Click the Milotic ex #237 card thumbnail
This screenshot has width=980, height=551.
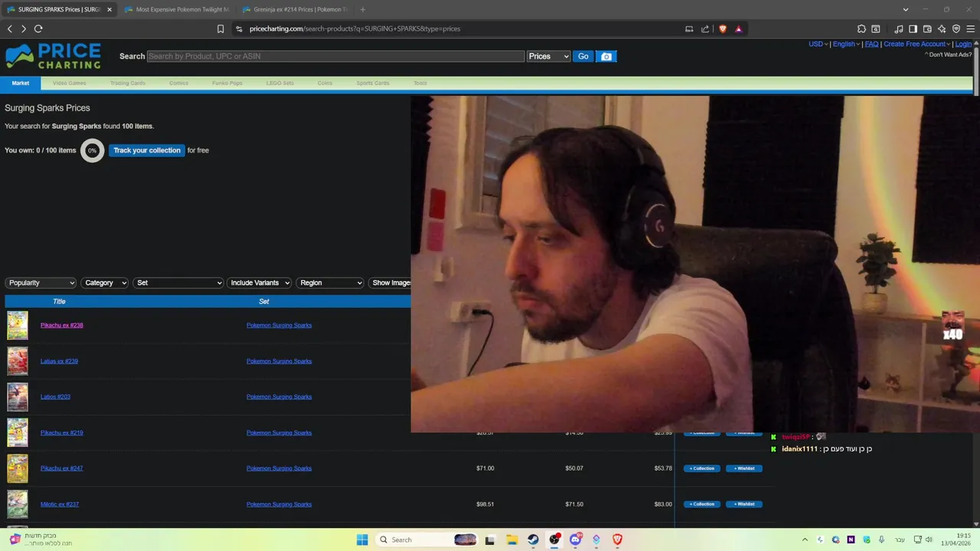tap(18, 504)
